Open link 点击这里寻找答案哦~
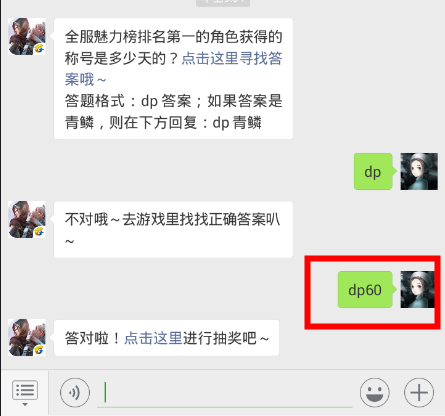 point(173,69)
